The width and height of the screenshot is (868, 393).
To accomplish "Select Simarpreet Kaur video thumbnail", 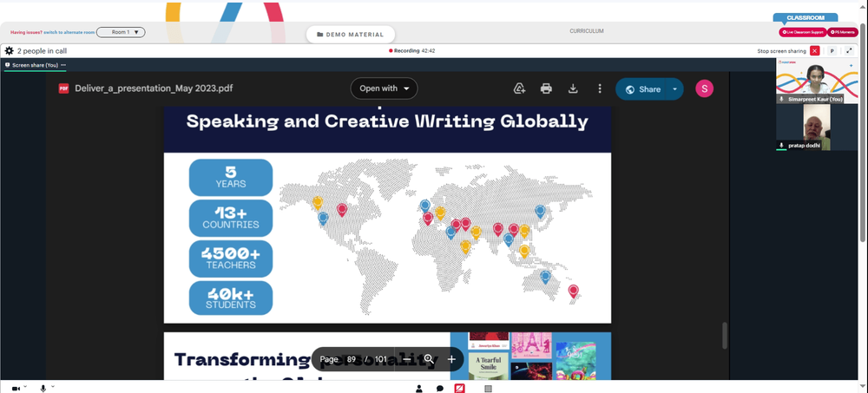I will (817, 81).
